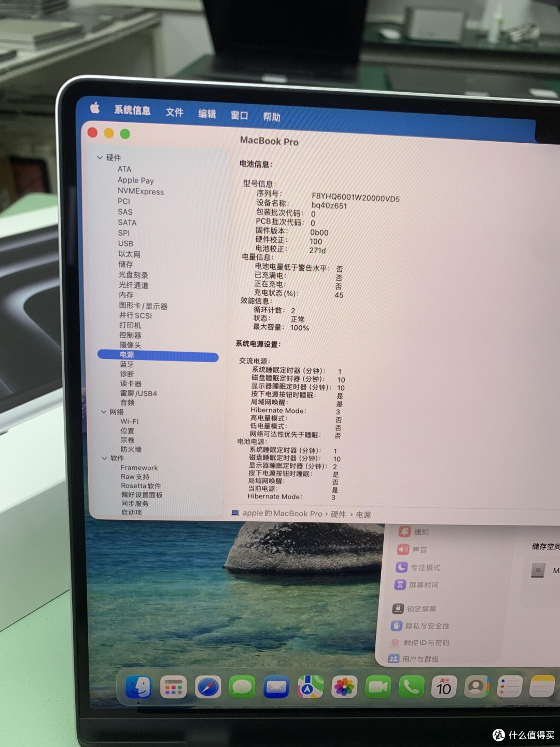Open the 系统信息 menu
560x747 pixels.
point(132,110)
